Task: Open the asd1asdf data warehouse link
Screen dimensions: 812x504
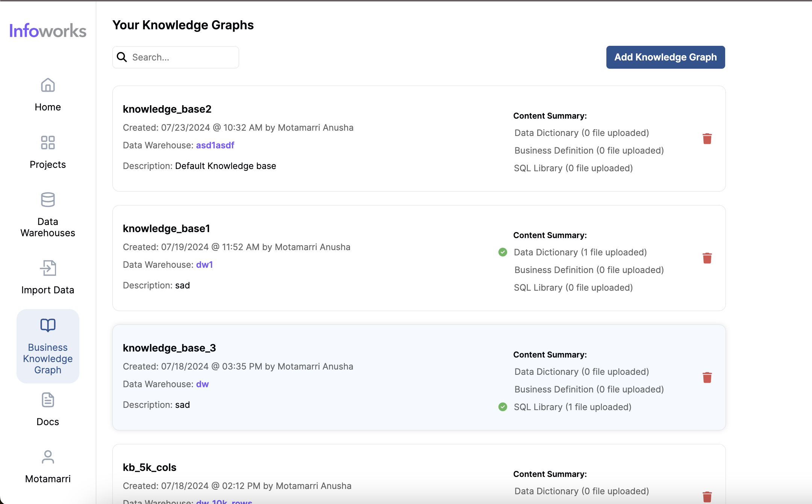Action: tap(215, 145)
